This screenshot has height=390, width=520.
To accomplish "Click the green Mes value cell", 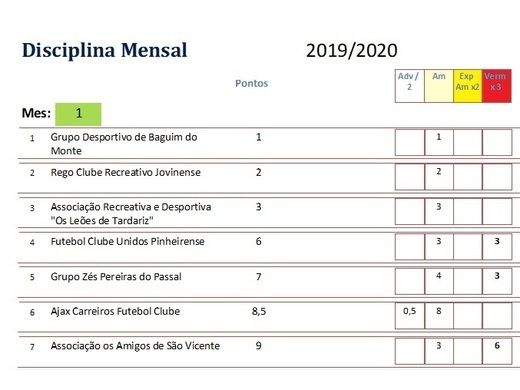I will tap(78, 114).
